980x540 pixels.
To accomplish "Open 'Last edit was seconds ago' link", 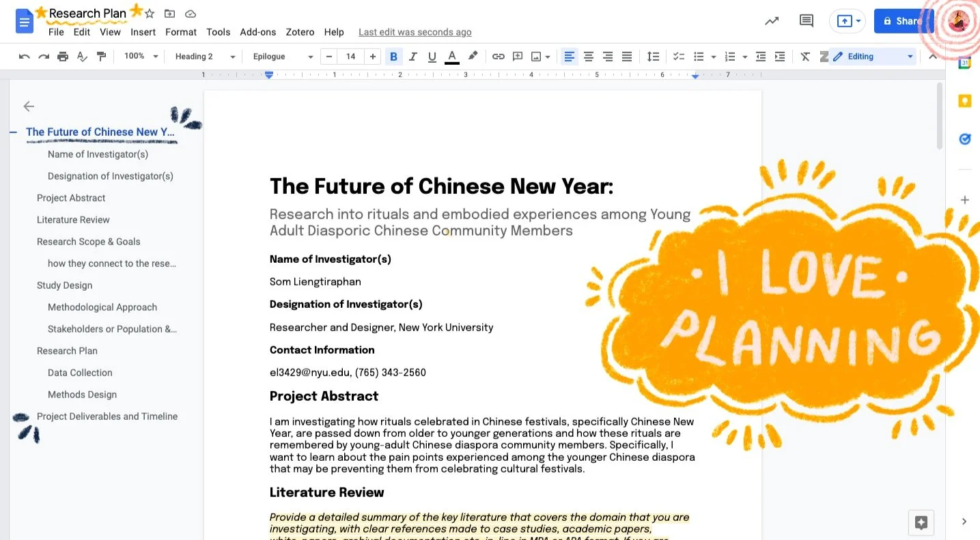I will pyautogui.click(x=415, y=32).
